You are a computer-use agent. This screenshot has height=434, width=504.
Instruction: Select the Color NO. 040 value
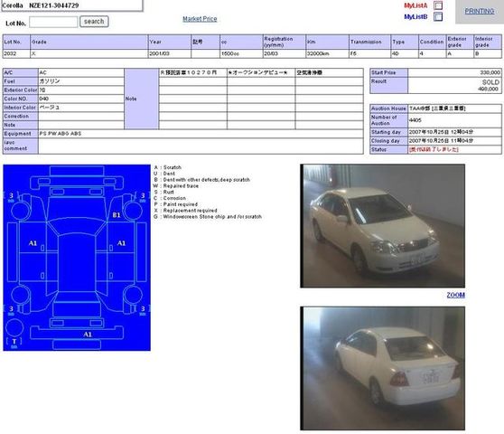coord(43,99)
